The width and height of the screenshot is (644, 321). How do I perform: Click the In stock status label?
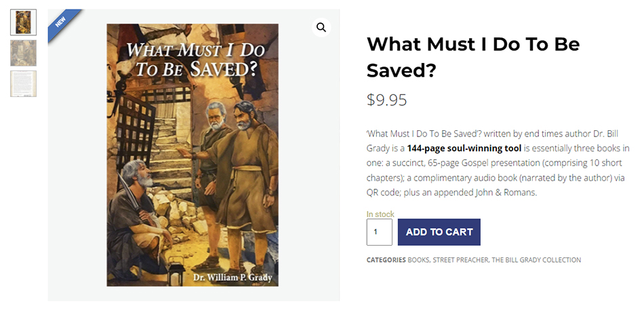pos(380,214)
